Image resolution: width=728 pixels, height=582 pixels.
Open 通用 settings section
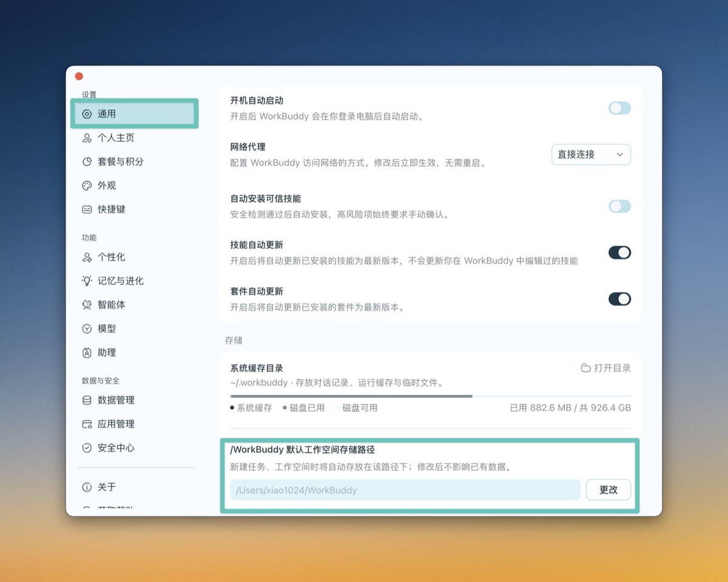click(x=135, y=114)
